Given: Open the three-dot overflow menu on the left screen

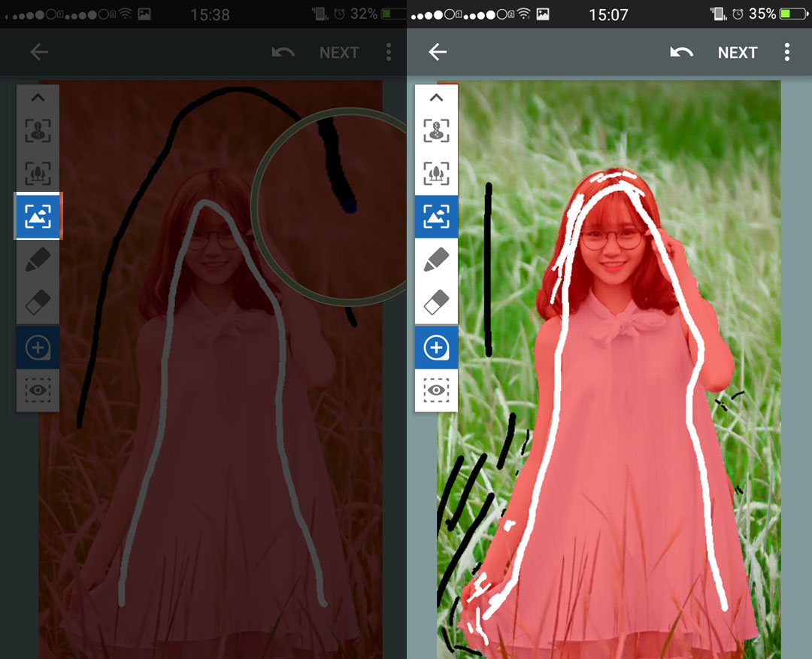Looking at the screenshot, I should pos(388,52).
